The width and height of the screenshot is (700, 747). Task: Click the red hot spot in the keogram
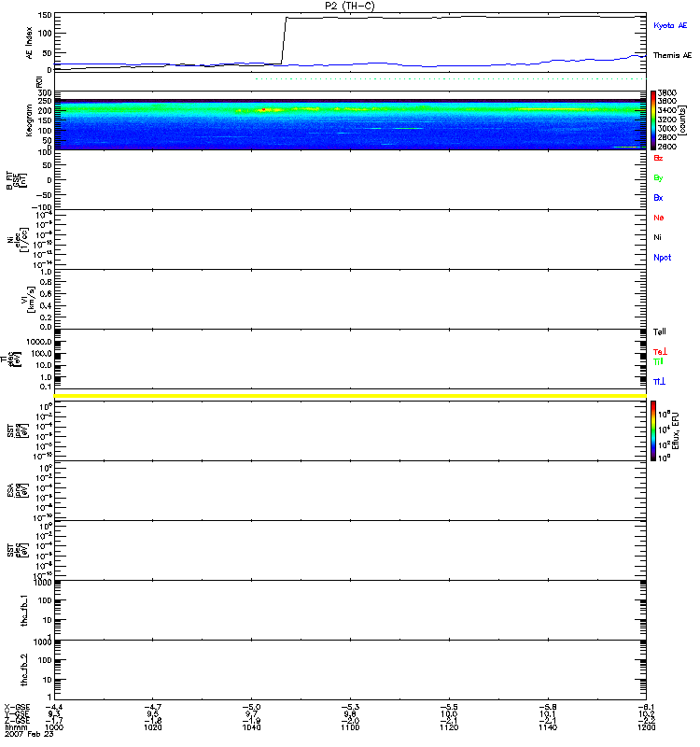pos(263,109)
